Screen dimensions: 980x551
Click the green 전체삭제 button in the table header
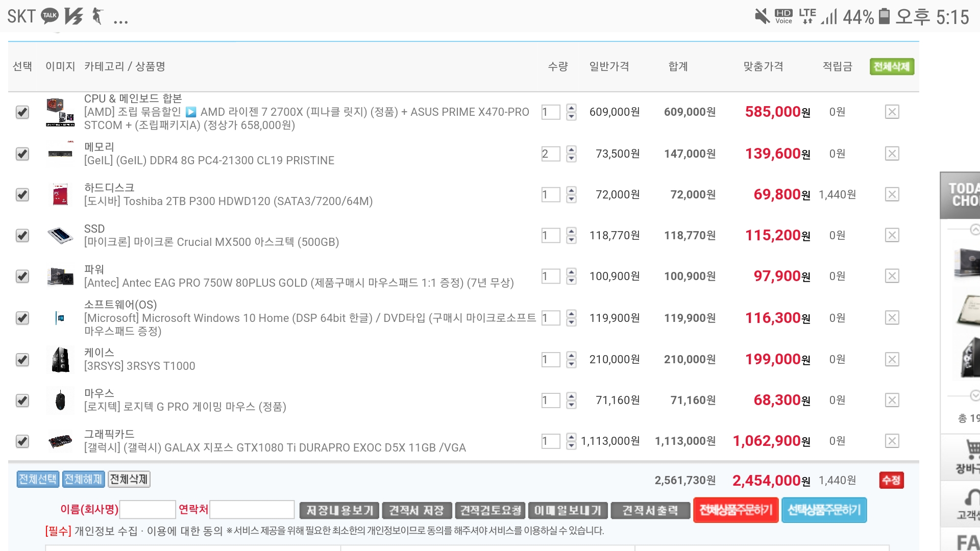coord(892,66)
